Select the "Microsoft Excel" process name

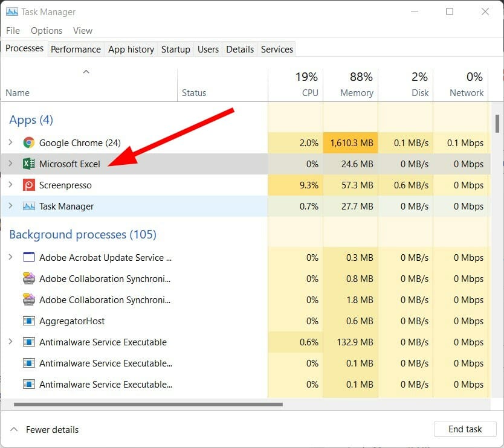[69, 164]
